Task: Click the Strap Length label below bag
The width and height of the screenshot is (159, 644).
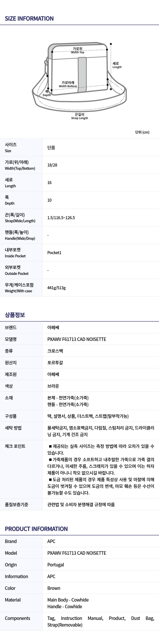Action: click(x=79, y=116)
